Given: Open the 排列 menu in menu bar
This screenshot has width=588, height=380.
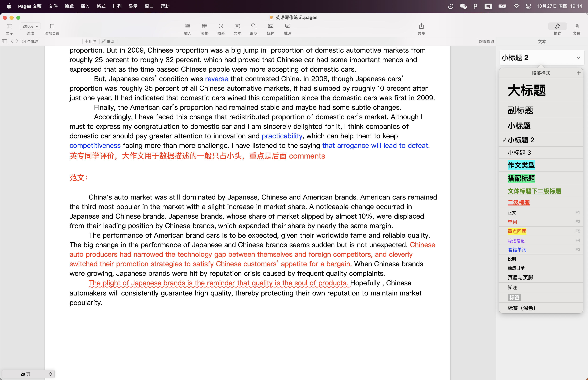Looking at the screenshot, I should (117, 6).
